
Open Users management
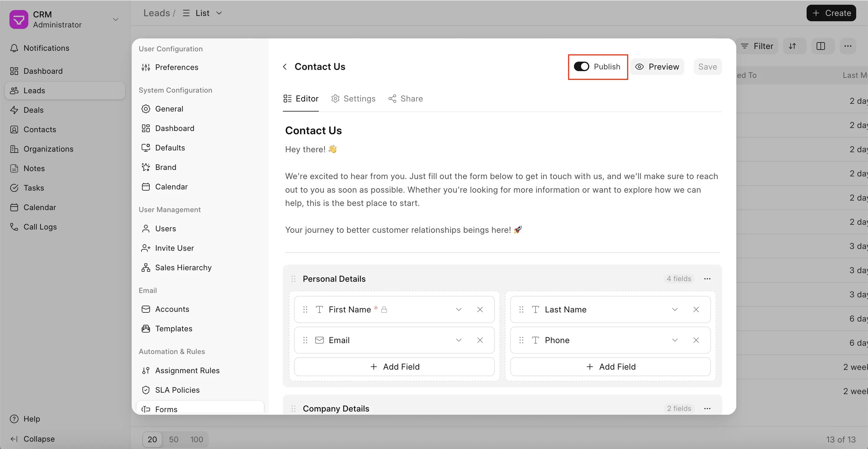pos(200,229)
